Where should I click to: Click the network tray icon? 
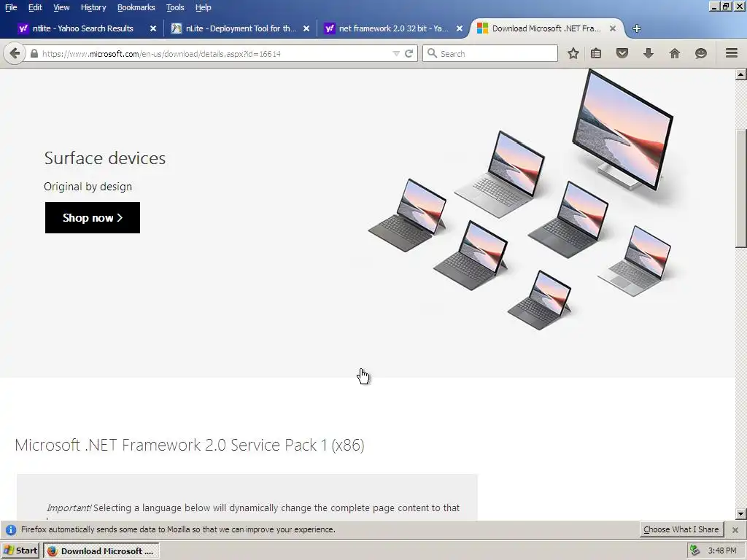tap(695, 551)
